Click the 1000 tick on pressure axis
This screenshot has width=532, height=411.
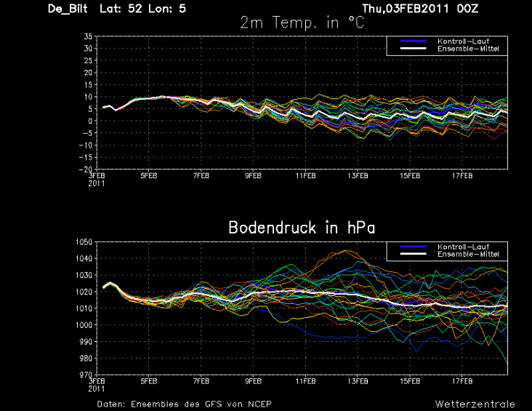click(84, 325)
